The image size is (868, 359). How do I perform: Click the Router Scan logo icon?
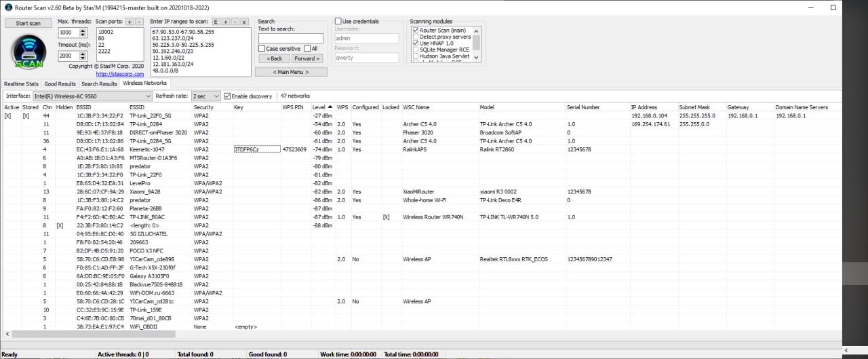[28, 51]
